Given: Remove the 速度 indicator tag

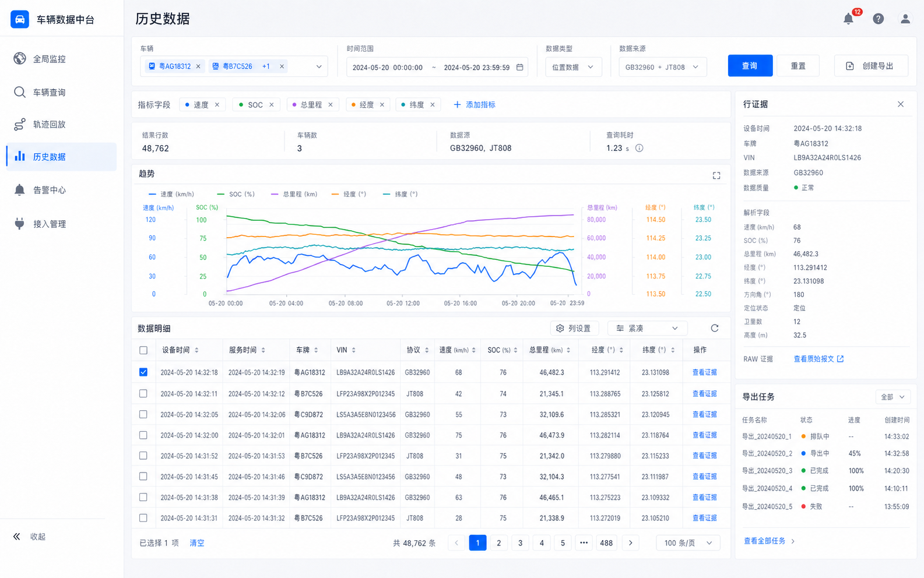Looking at the screenshot, I should [x=217, y=105].
